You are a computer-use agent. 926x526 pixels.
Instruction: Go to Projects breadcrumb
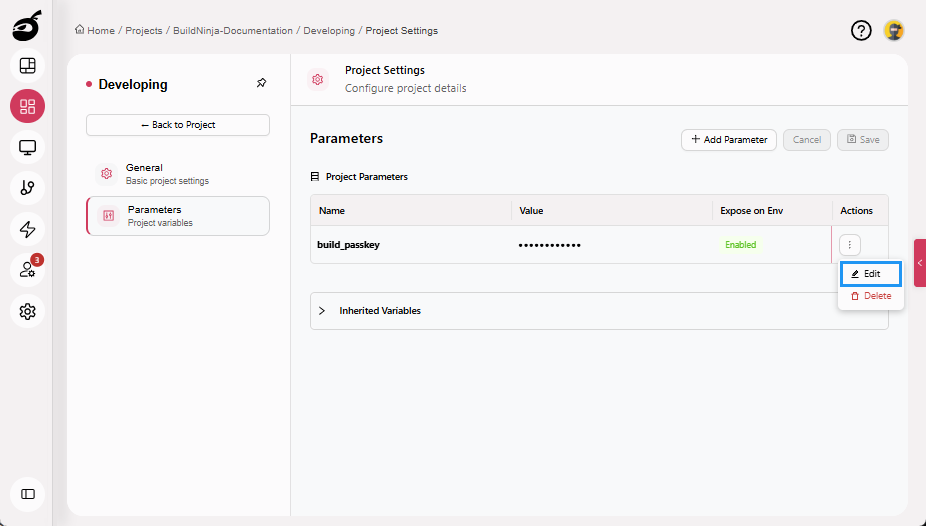point(144,30)
